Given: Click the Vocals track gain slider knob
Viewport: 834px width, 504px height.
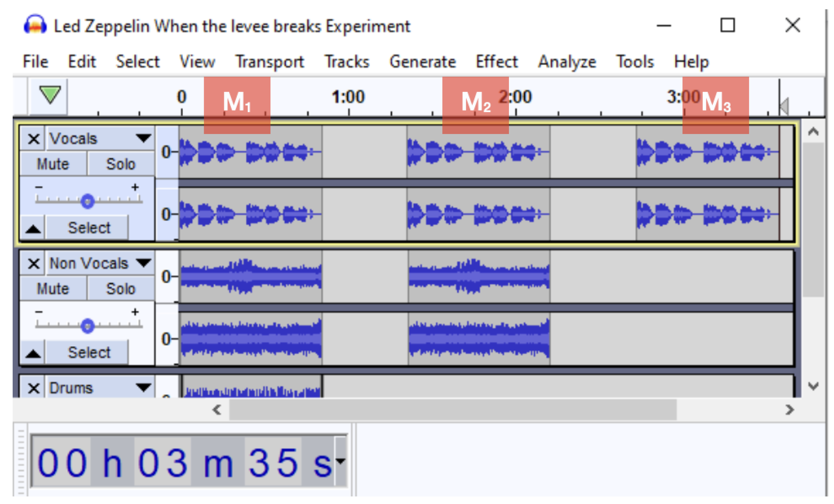Looking at the screenshot, I should tap(88, 201).
